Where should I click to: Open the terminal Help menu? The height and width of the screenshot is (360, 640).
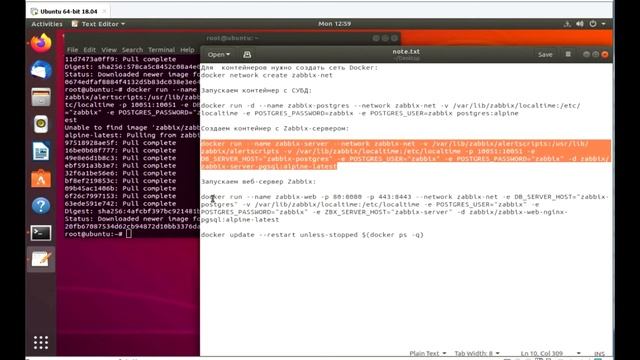click(187, 50)
